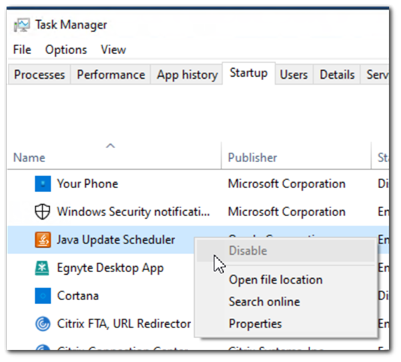Image resolution: width=401 pixels, height=362 pixels.
Task: Choose Search online in context menu
Action: coord(286,302)
